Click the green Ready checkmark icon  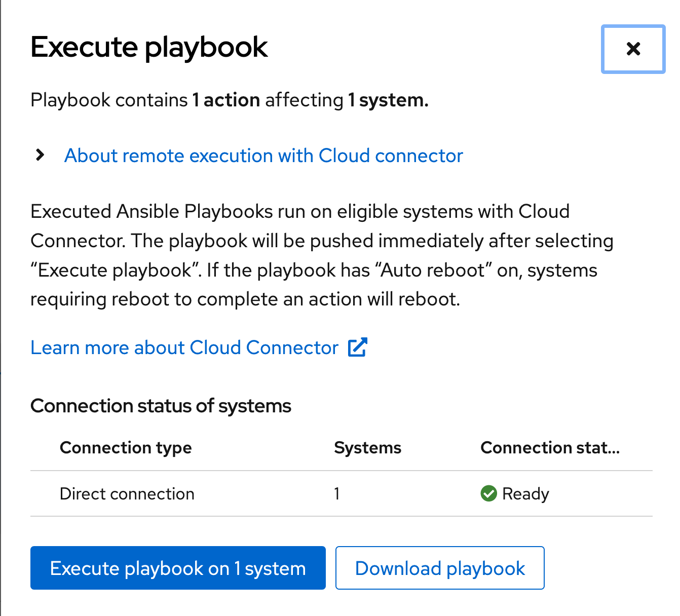[x=488, y=493]
